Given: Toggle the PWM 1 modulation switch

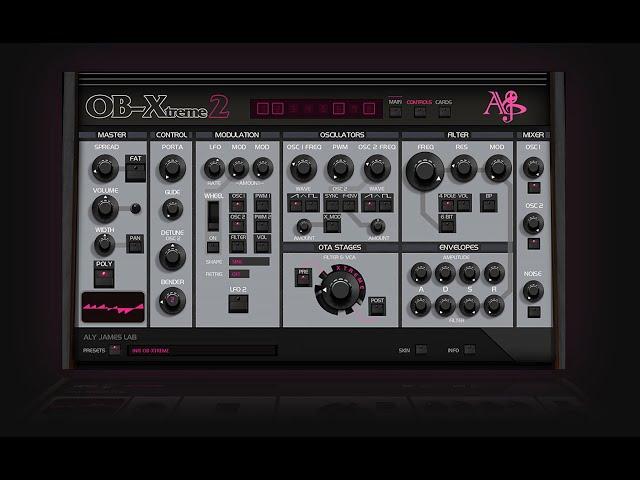Looking at the screenshot, I should tap(262, 202).
